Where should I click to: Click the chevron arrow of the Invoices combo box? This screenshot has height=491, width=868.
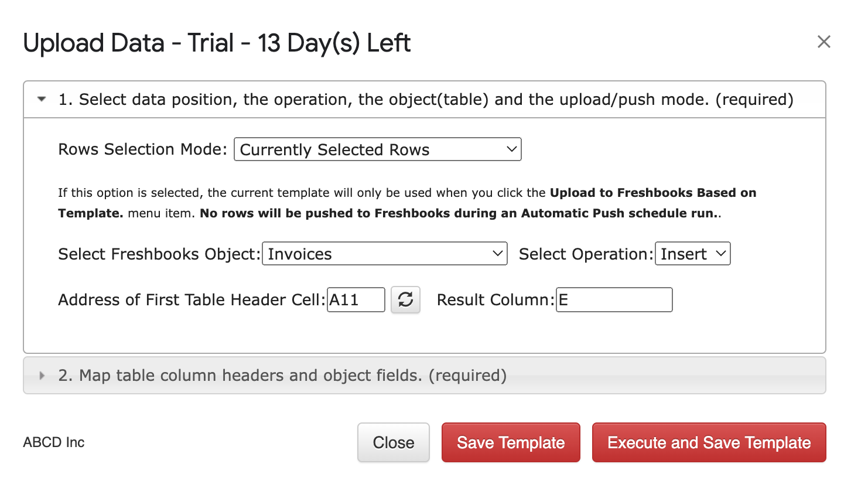click(x=497, y=254)
